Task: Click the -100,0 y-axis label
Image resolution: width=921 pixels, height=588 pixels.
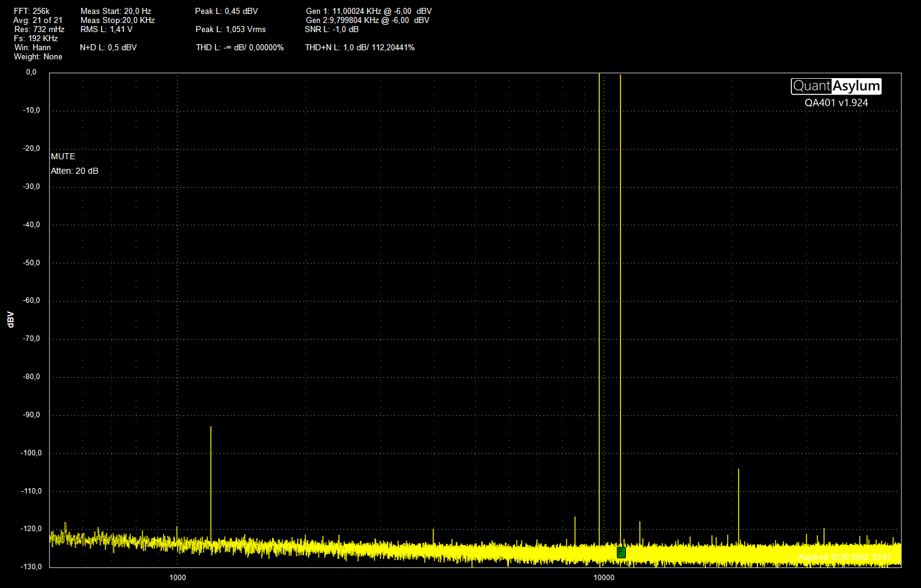Action: pos(32,453)
